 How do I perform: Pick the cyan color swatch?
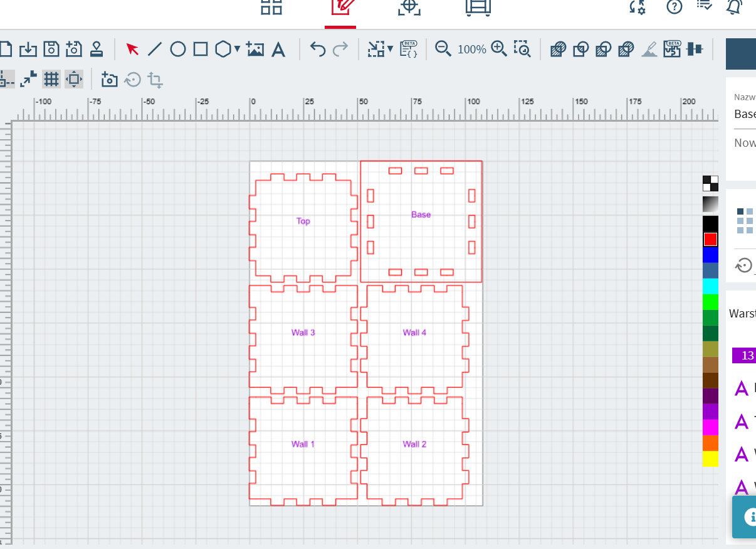710,286
